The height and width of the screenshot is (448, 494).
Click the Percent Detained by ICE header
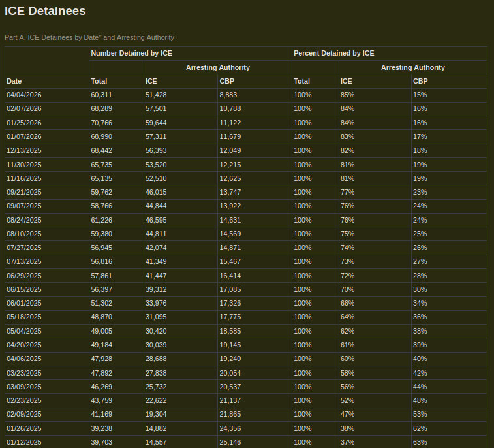[x=334, y=54]
